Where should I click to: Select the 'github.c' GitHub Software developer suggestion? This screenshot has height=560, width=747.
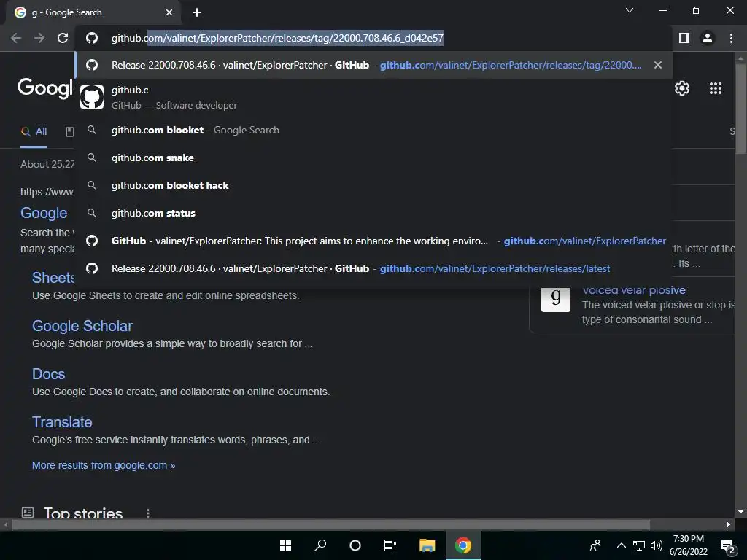373,97
